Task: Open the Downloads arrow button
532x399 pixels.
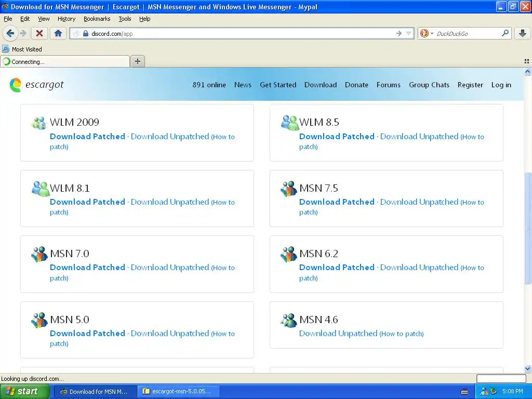Action: pos(523,33)
